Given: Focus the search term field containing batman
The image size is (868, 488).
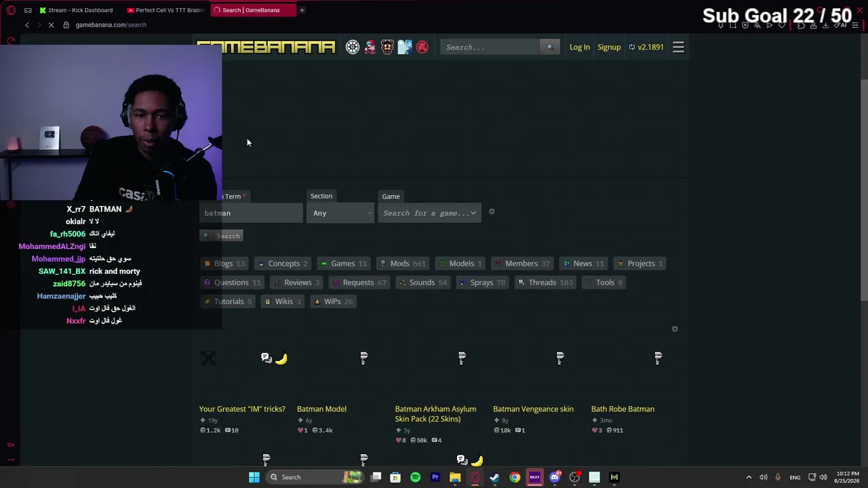Looking at the screenshot, I should (251, 213).
